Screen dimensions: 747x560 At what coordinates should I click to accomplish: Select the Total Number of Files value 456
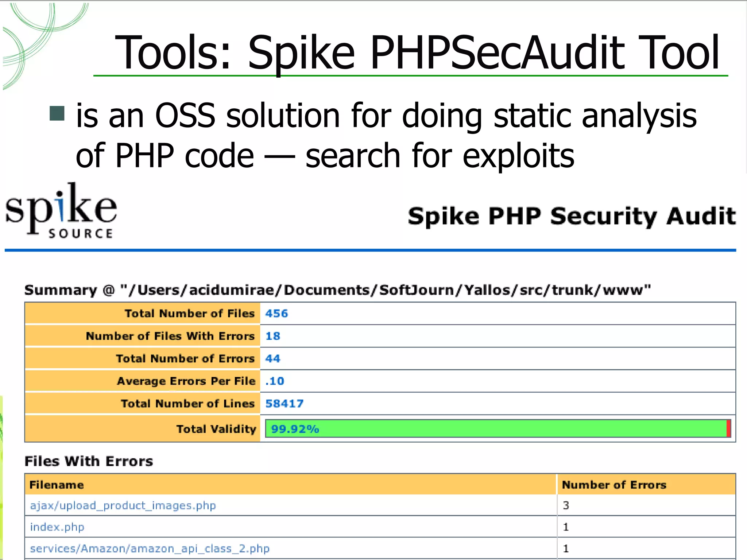276,314
